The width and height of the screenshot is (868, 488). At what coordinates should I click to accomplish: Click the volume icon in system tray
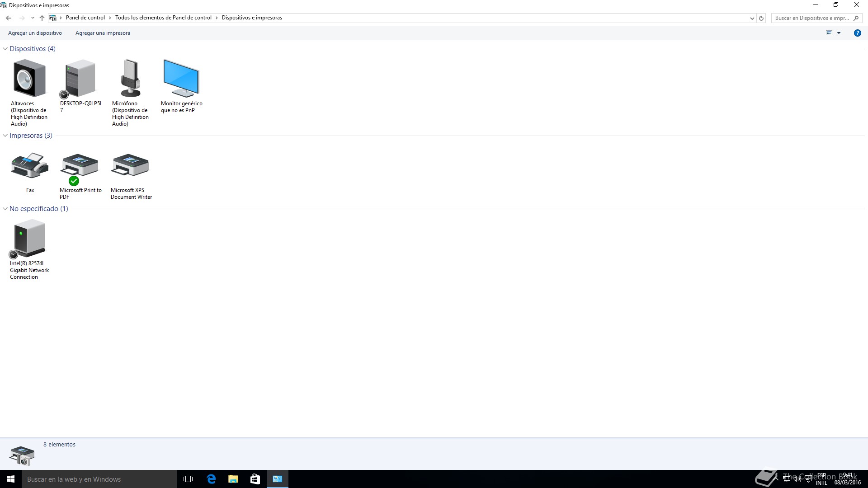(797, 479)
